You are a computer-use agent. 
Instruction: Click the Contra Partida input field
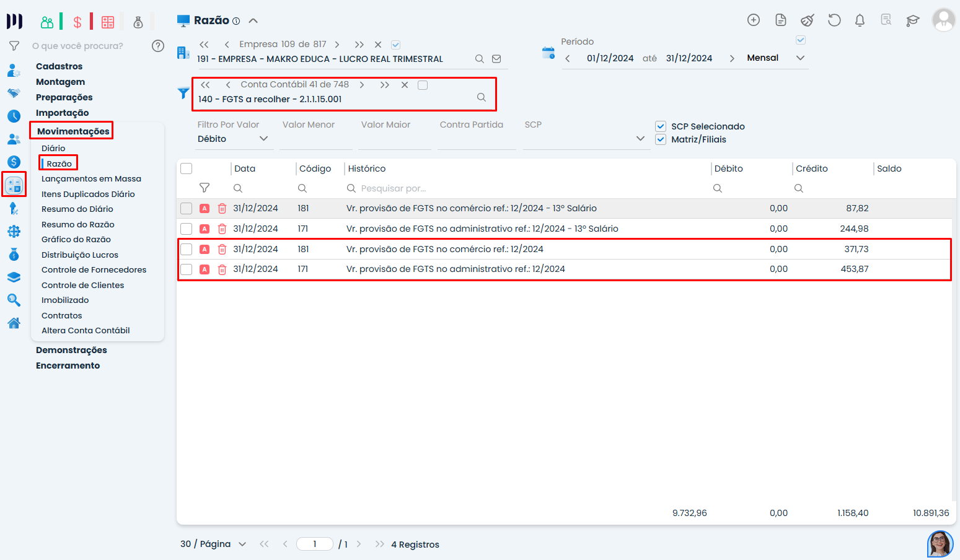pyautogui.click(x=477, y=139)
